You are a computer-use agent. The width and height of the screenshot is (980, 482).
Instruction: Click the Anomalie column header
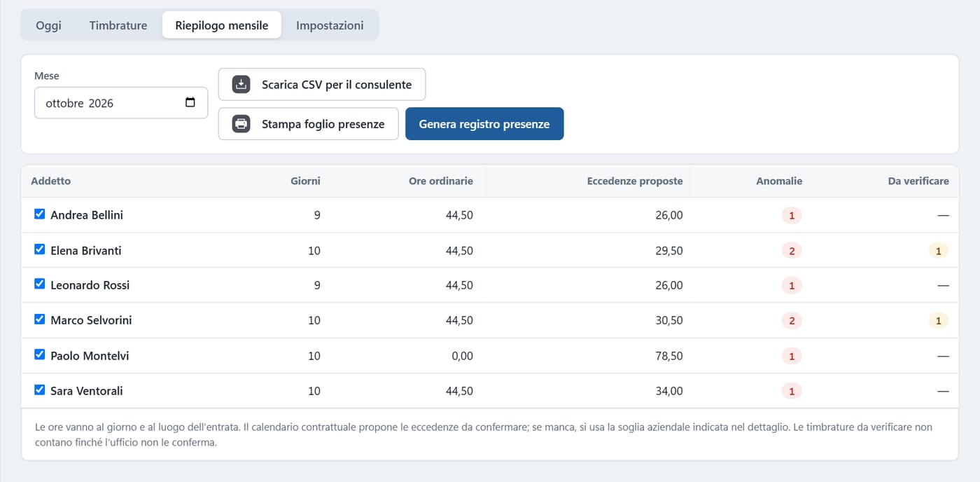click(x=779, y=181)
